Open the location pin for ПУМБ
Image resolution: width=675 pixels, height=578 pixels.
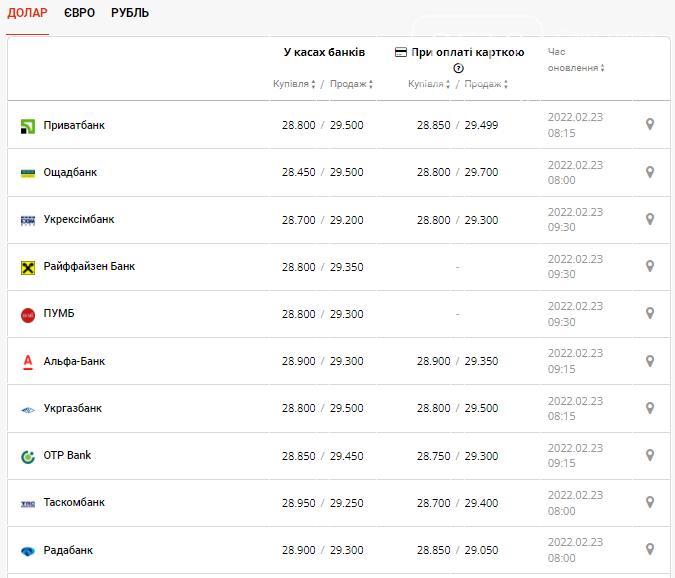point(650,313)
